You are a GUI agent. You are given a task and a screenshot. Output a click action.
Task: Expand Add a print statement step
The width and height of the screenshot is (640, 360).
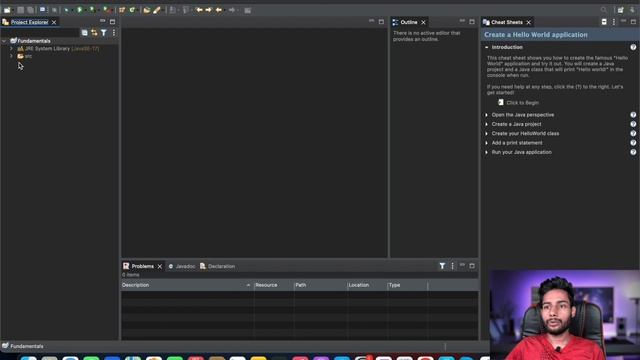[487, 143]
